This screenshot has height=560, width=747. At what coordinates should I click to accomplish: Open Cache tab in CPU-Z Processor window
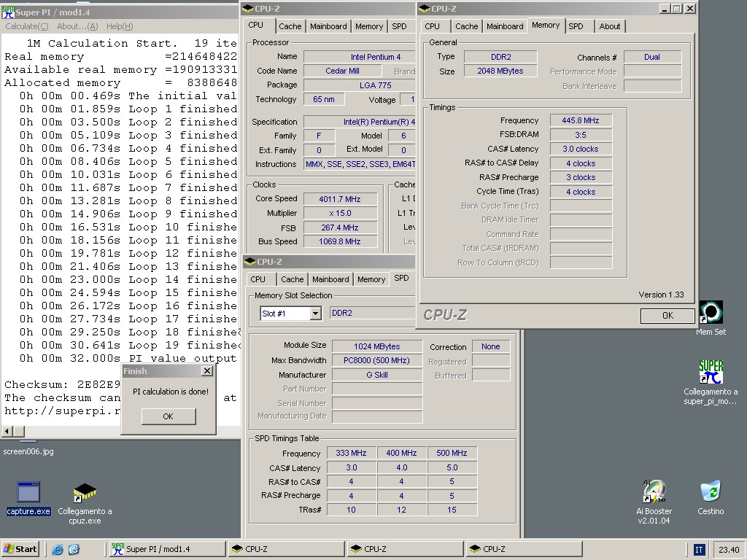(x=290, y=26)
